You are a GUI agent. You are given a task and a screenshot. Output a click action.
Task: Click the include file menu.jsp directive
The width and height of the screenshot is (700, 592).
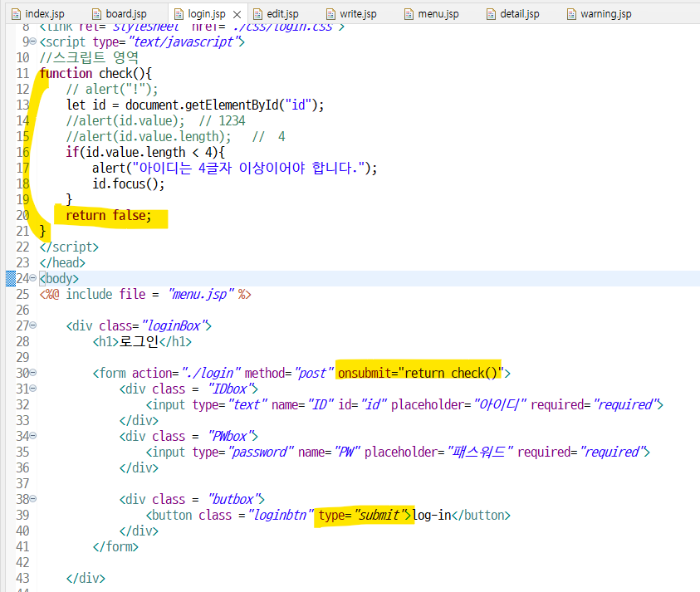tap(145, 294)
